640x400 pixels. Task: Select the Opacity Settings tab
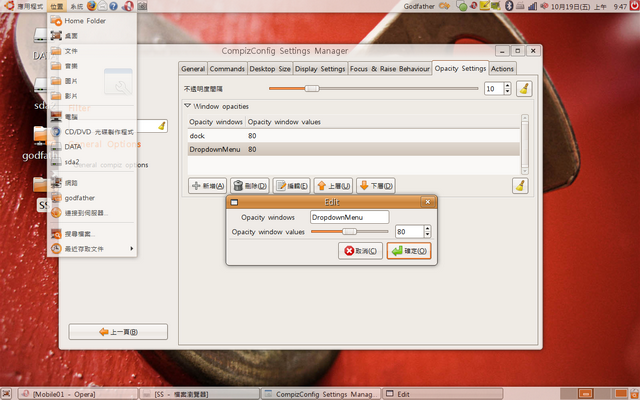[x=460, y=68]
